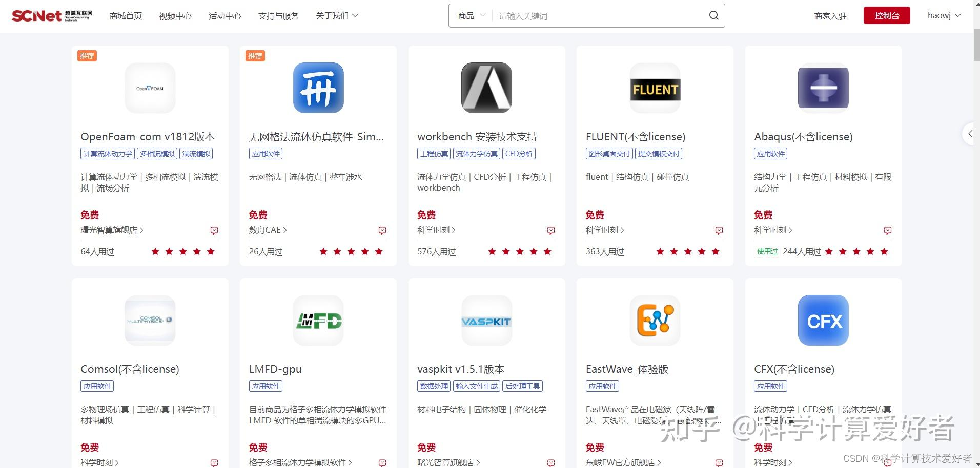This screenshot has width=980, height=468.
Task: Click the 商家入驻 link
Action: [830, 16]
